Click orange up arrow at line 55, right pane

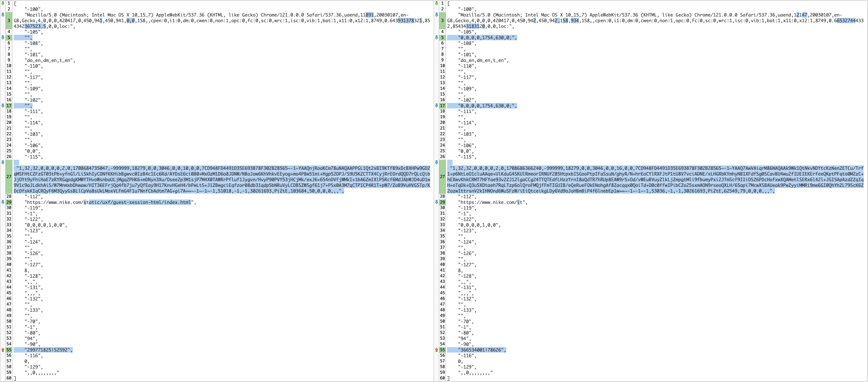[x=436, y=350]
